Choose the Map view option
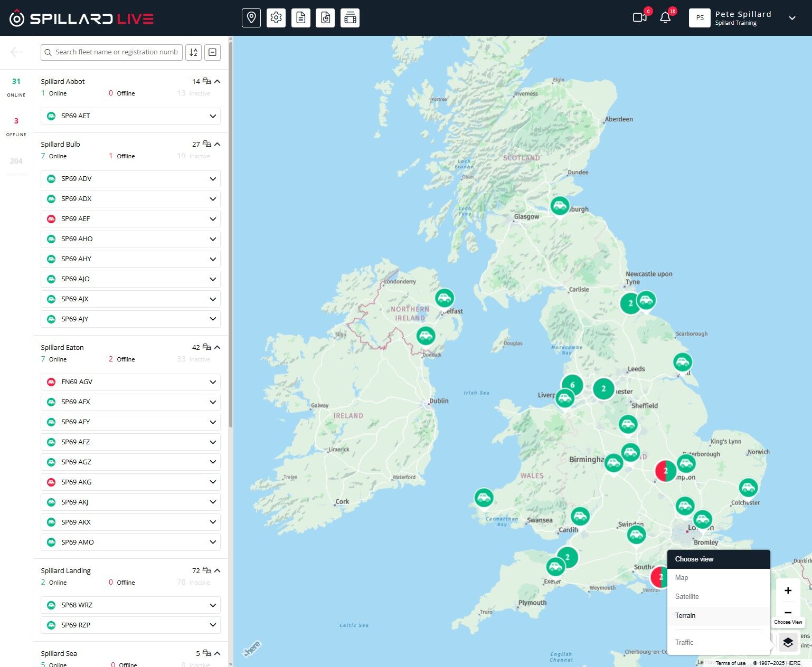812x667 pixels. point(719,578)
